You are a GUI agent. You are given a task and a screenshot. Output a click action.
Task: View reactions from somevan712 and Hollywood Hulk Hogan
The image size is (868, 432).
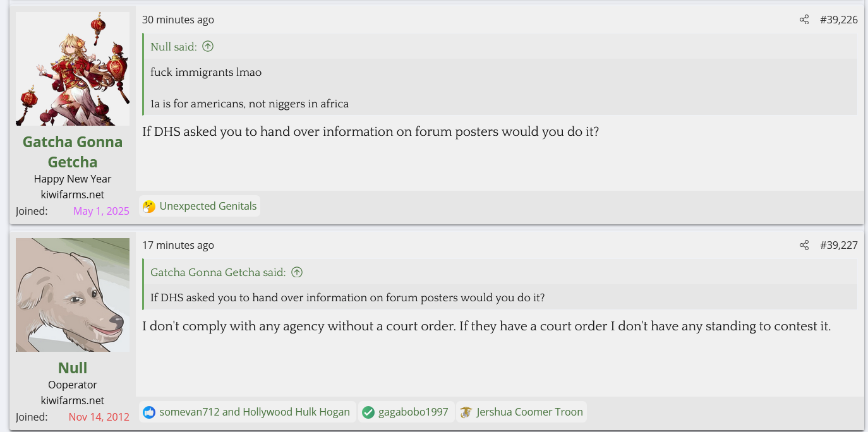point(255,412)
